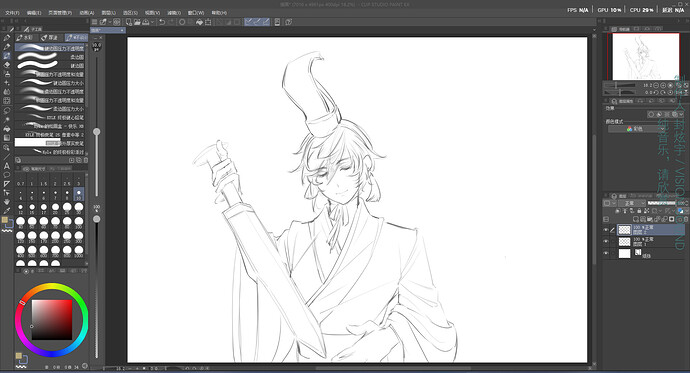Expand the effect dropdown arrow in Layer Property
This screenshot has width=690, height=373.
(x=681, y=114)
